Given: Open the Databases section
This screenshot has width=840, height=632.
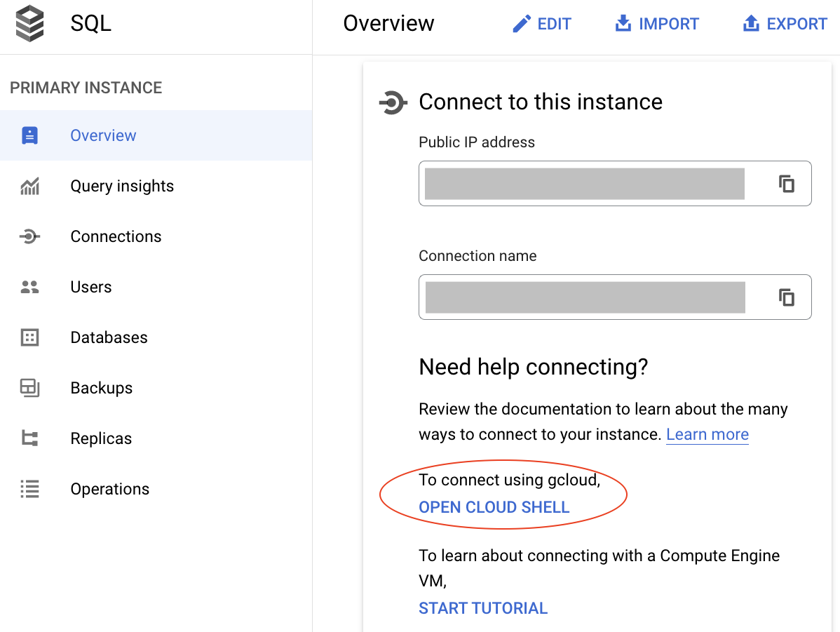Looking at the screenshot, I should (109, 337).
